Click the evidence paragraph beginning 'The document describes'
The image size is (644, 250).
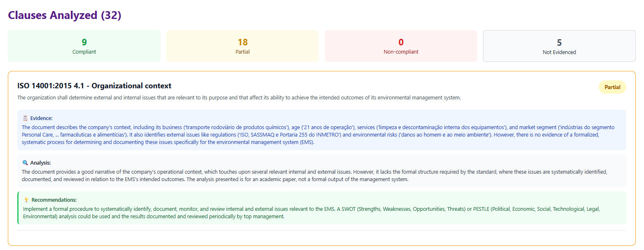pos(318,134)
